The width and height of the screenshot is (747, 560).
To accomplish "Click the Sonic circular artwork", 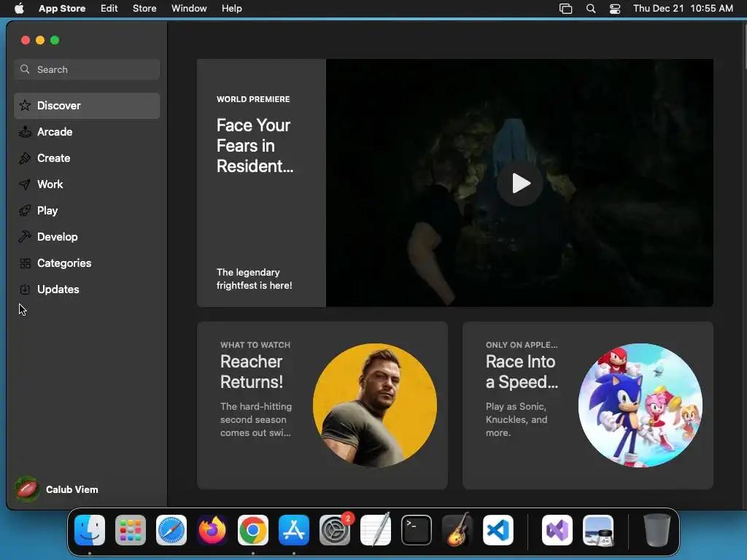I will point(640,405).
